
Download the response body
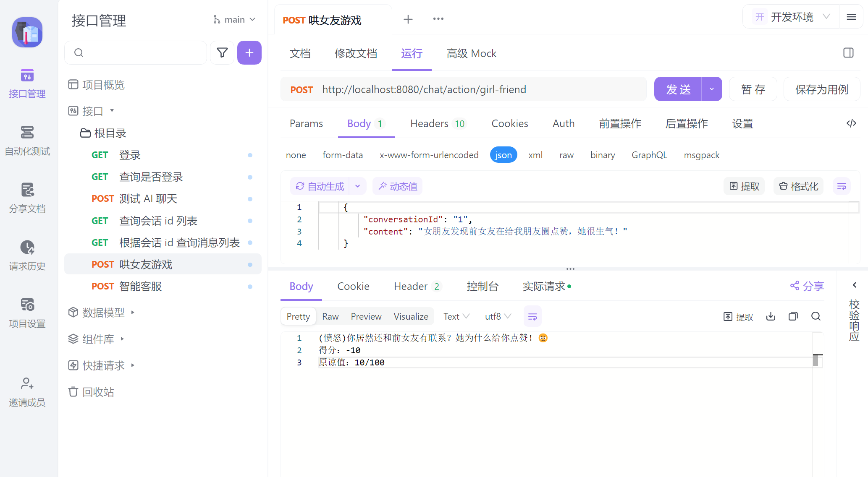(x=771, y=316)
